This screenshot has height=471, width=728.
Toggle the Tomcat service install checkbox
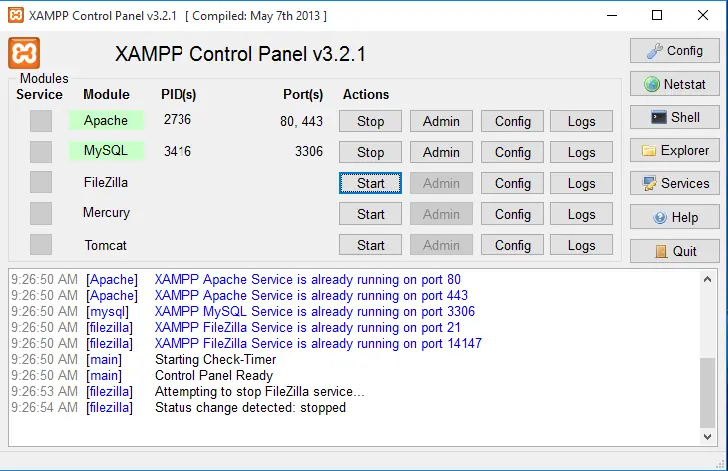click(41, 244)
